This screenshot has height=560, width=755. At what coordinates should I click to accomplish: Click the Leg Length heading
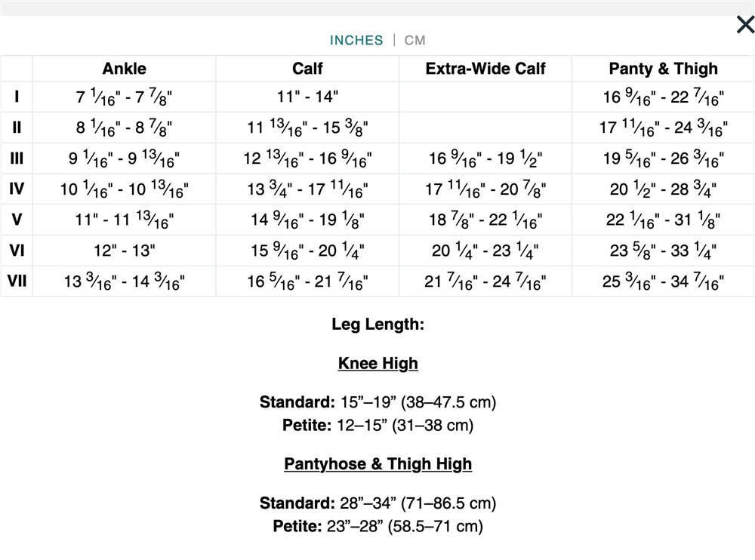377,325
